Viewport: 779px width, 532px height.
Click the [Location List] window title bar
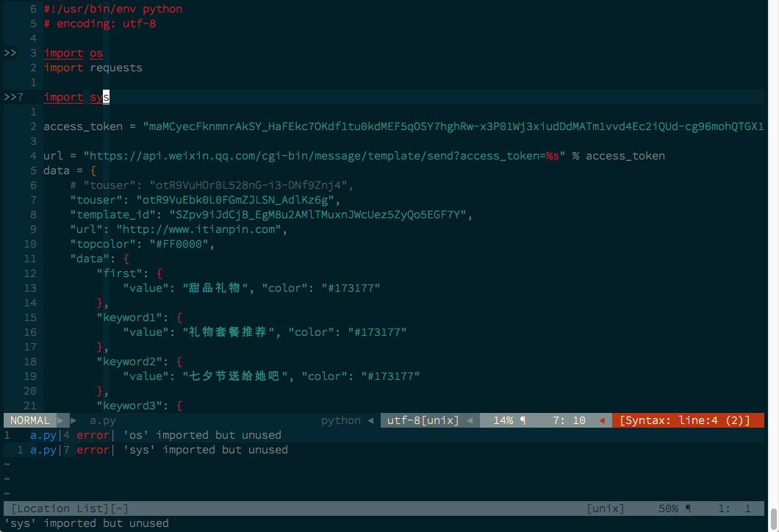[70, 508]
